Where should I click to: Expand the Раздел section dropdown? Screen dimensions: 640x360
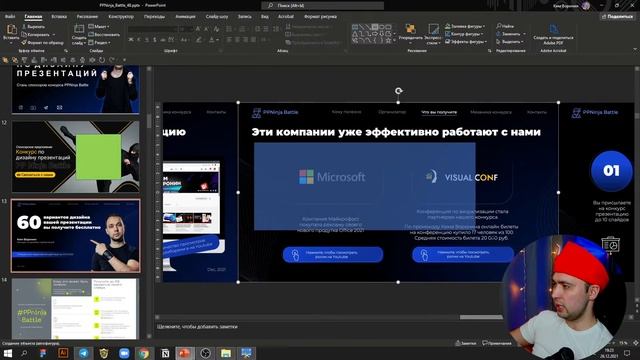pyautogui.click(x=99, y=42)
